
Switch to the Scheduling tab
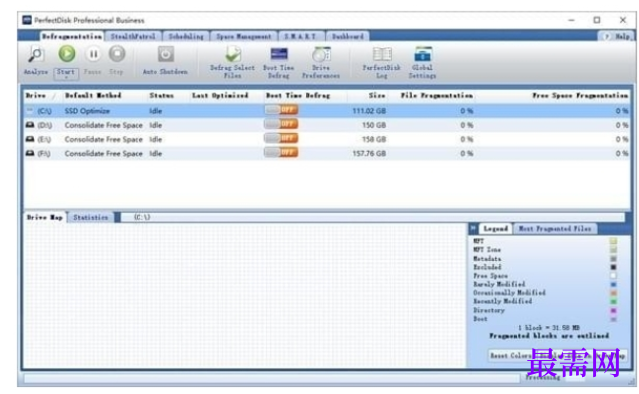pyautogui.click(x=186, y=37)
